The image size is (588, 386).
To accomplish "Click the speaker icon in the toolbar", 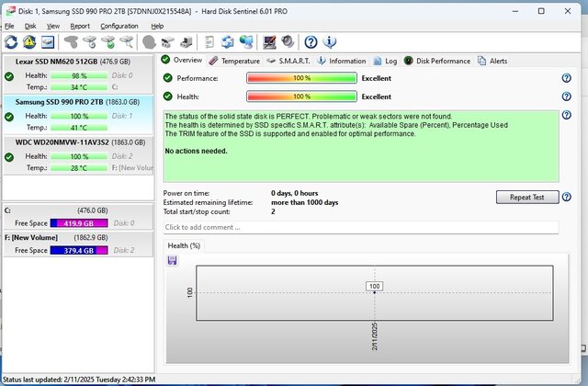I will pos(288,42).
